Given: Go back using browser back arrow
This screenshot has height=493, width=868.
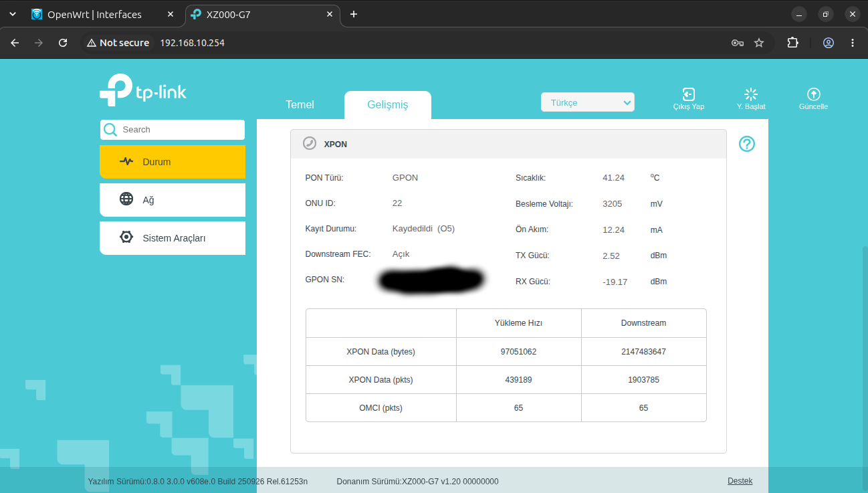Looking at the screenshot, I should [x=15, y=43].
